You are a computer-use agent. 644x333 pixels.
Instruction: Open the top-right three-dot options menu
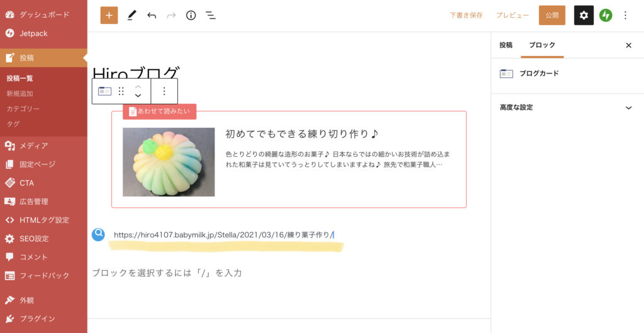coord(625,15)
